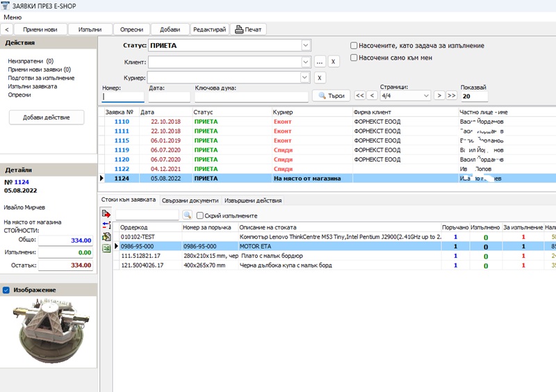The width and height of the screenshot is (556, 392).
Task: Click the Добави действие button
Action: 47,117
